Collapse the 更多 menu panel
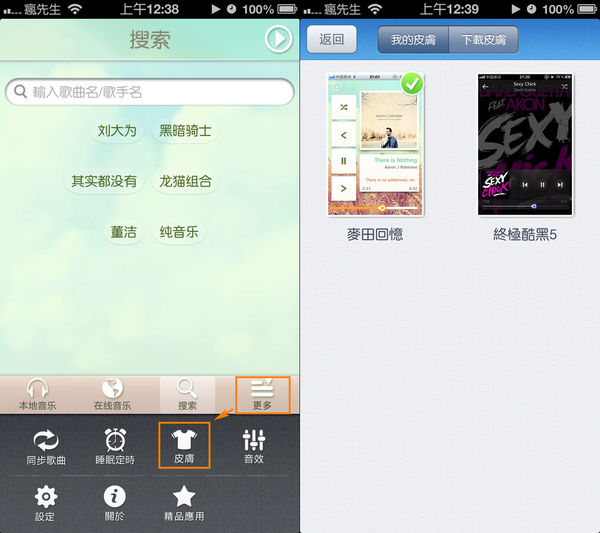The width and height of the screenshot is (600, 533). pyautogui.click(x=262, y=395)
